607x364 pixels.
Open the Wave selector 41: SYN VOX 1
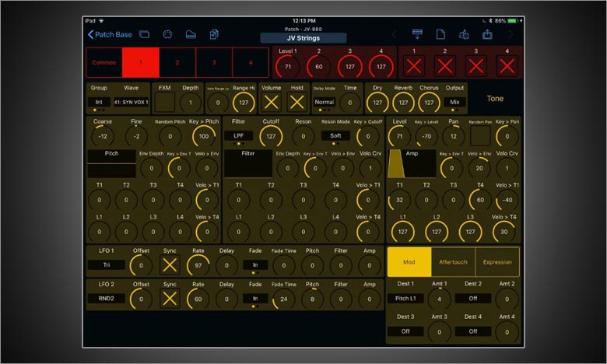tap(131, 102)
